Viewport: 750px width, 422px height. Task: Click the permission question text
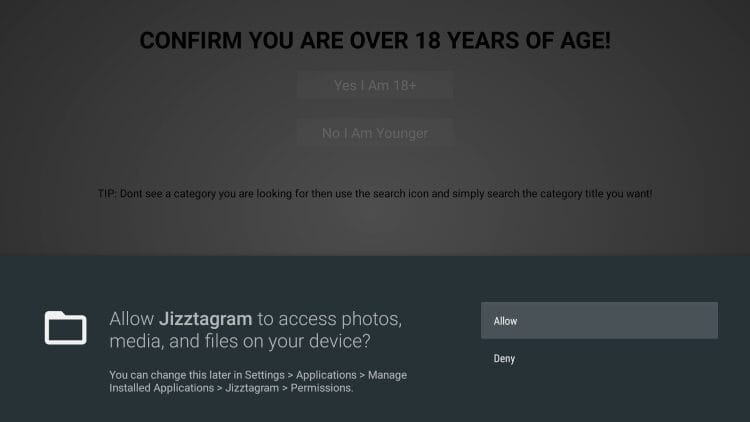[255, 330]
